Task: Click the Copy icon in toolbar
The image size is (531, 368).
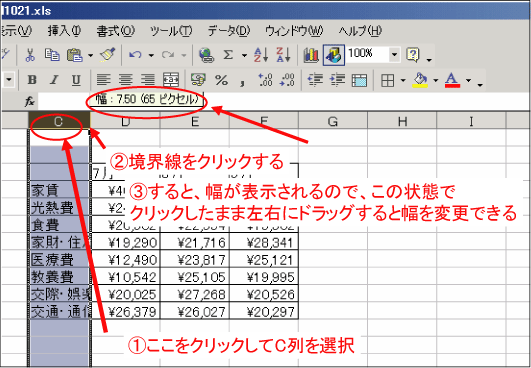Action: click(x=52, y=55)
